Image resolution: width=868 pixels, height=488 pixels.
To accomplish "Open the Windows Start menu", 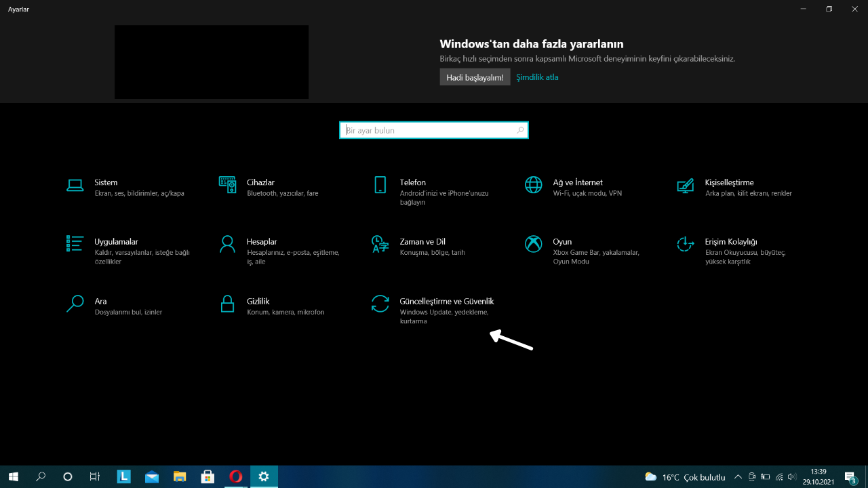I will point(13,476).
